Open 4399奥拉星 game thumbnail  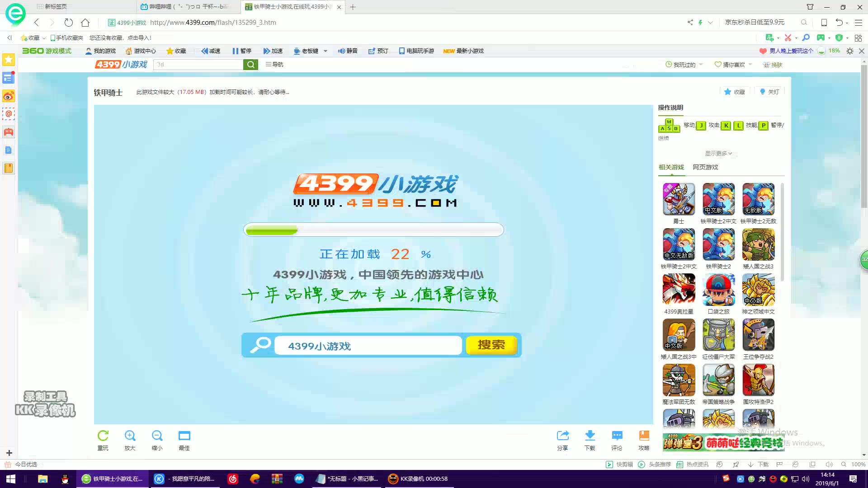click(679, 290)
